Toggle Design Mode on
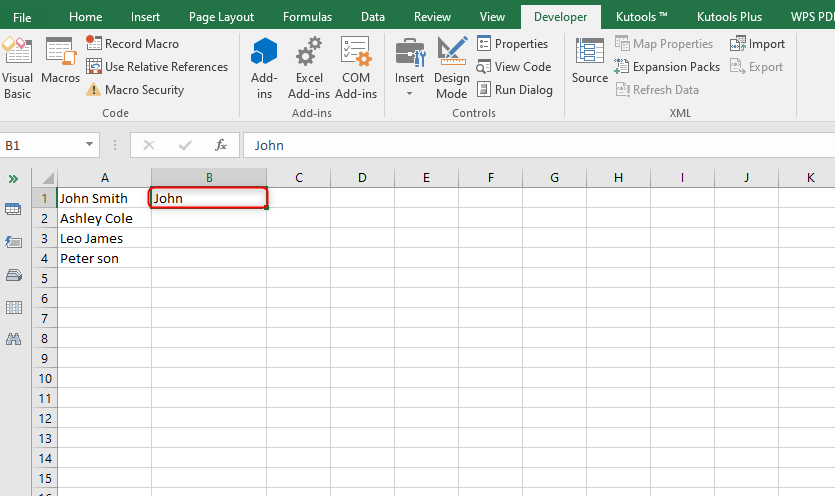835x496 pixels. [x=452, y=68]
